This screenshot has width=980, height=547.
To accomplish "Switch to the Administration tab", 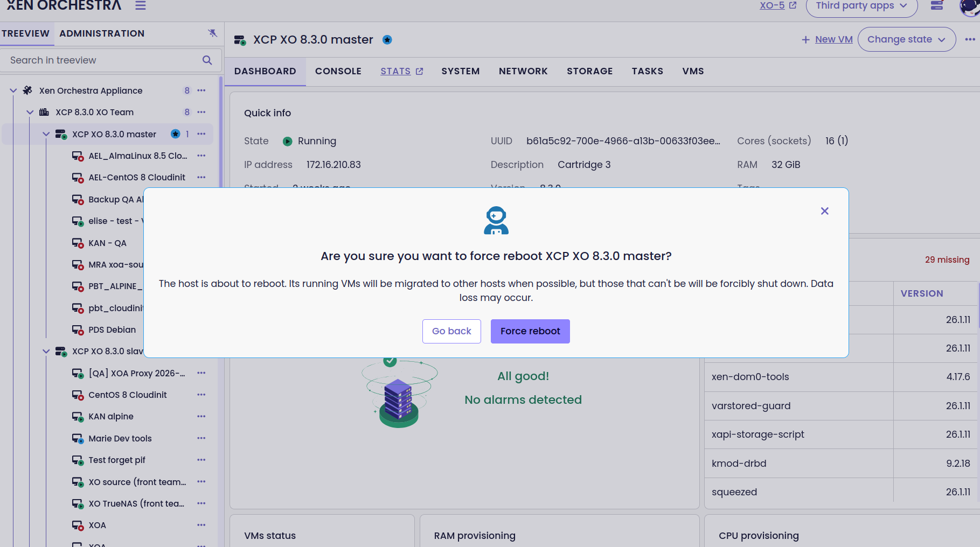I will point(102,33).
